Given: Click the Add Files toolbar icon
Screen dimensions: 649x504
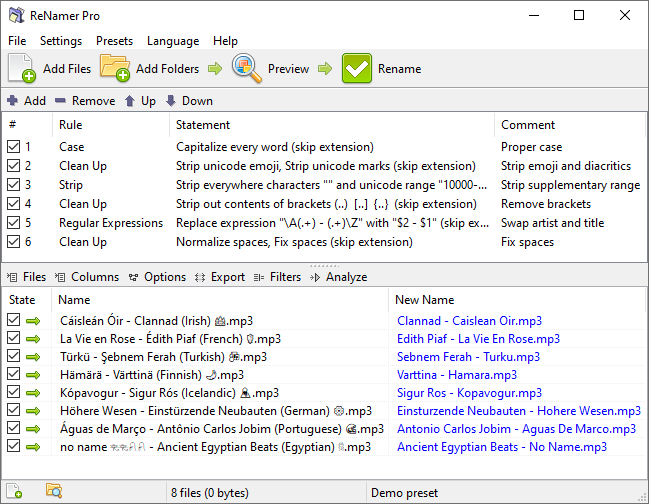Looking at the screenshot, I should tap(23, 69).
